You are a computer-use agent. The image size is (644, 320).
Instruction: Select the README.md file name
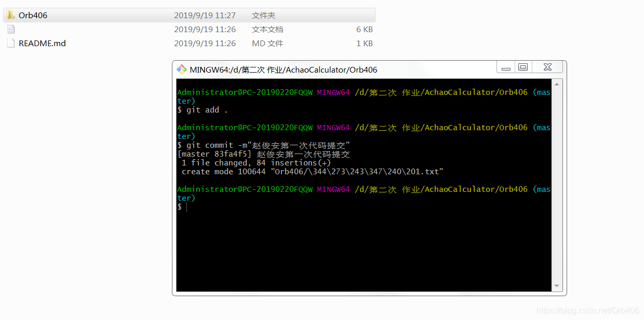coord(42,44)
